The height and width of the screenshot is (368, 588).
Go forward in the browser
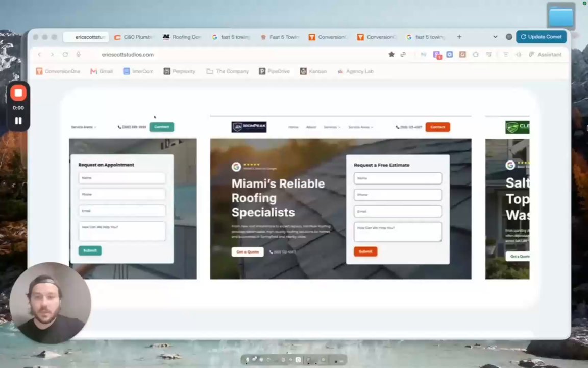point(52,55)
